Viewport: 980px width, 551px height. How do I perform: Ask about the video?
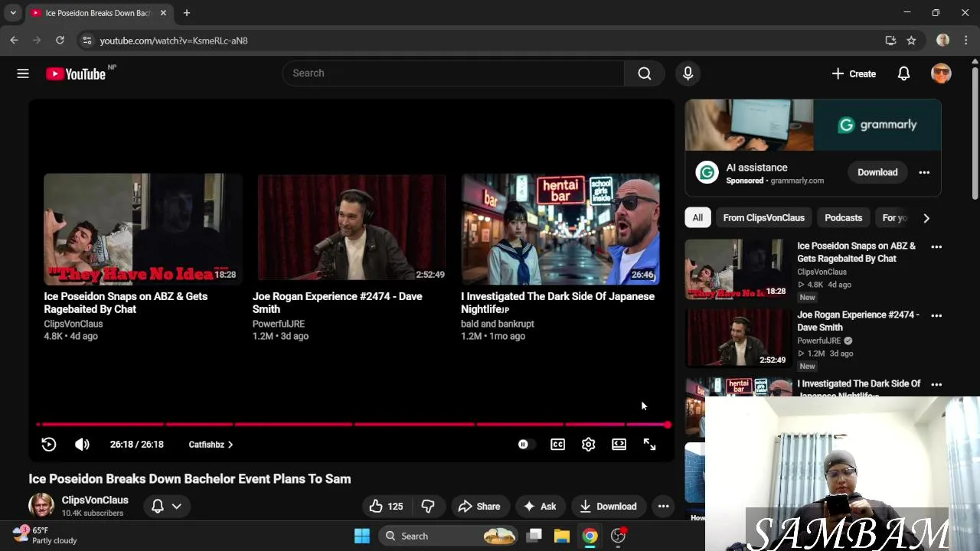pyautogui.click(x=540, y=506)
